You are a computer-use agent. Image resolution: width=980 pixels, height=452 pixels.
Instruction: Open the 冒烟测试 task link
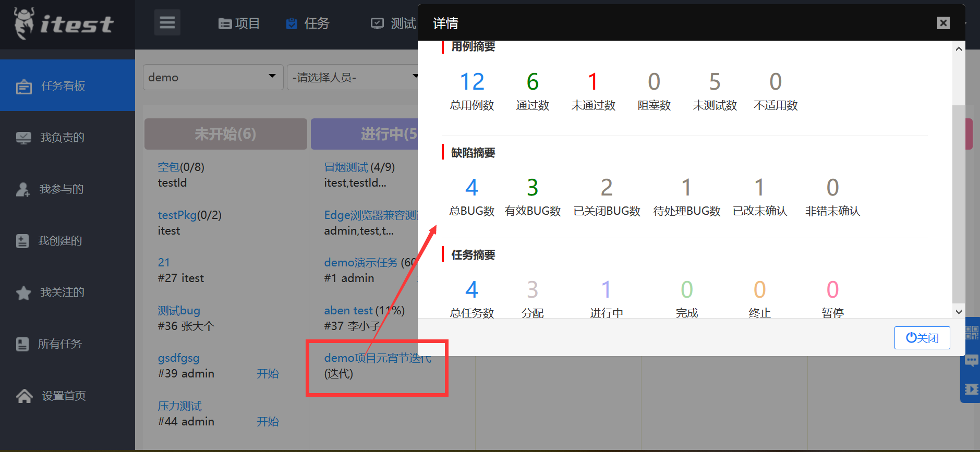tap(346, 167)
